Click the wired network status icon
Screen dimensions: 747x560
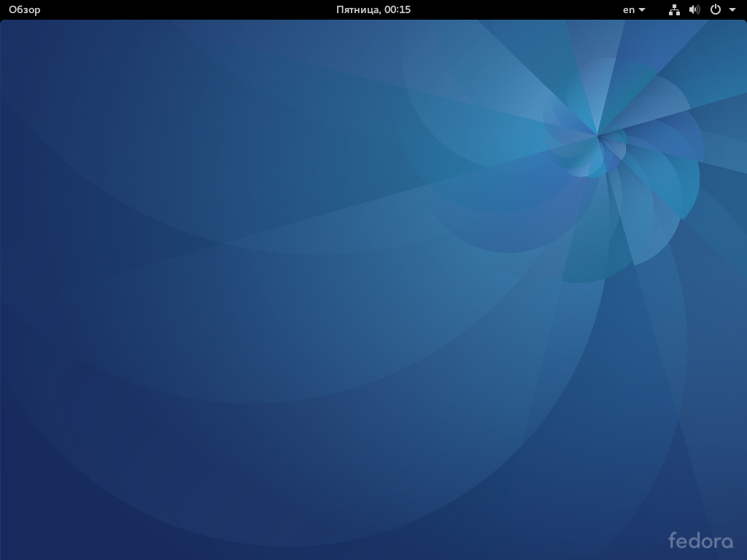coord(674,9)
